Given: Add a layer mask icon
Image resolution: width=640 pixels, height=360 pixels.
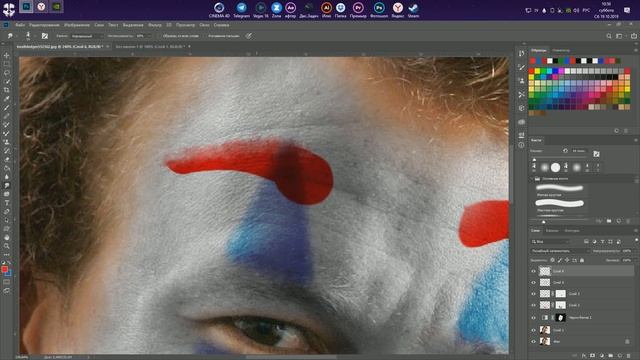Looking at the screenshot, I should 593,356.
